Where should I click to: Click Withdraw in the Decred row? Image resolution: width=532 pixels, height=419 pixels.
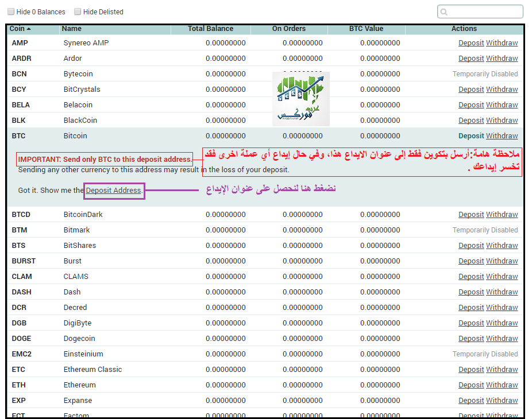[502, 308]
